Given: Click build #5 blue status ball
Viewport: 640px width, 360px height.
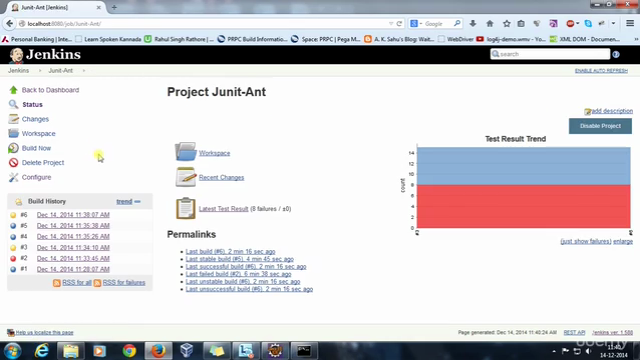Looking at the screenshot, I should [x=13, y=226].
